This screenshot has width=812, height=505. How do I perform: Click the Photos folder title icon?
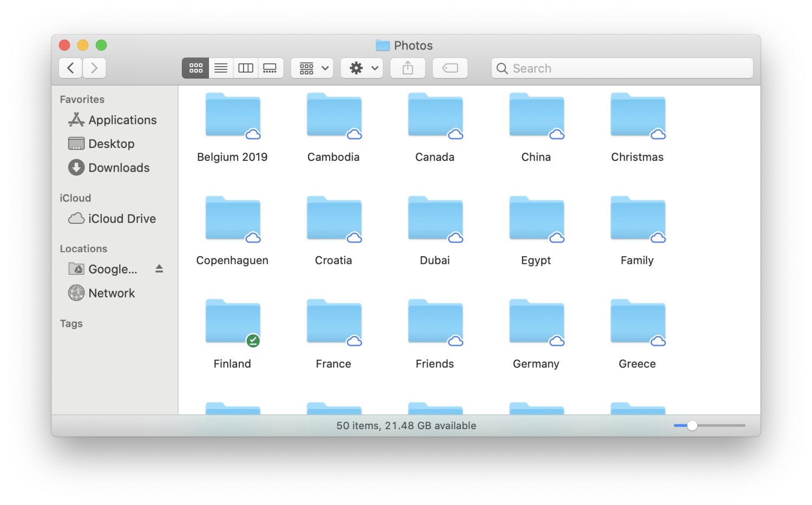point(383,46)
